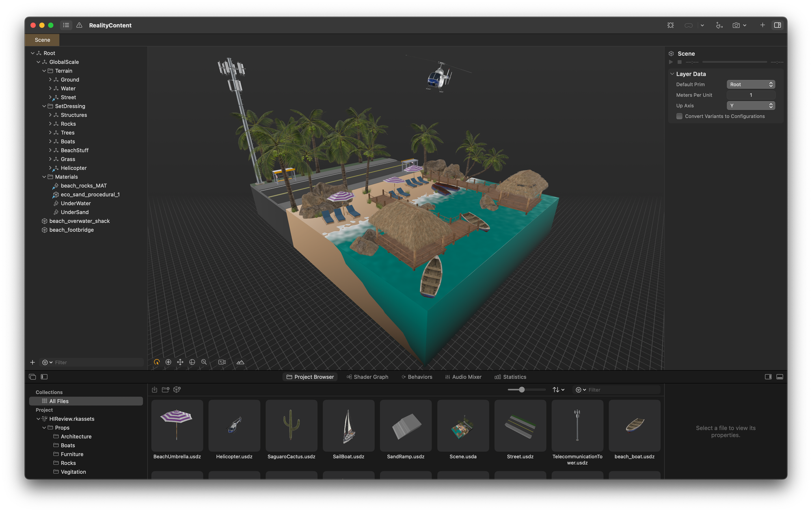Click the import files icon in Project Browser
Image resolution: width=812 pixels, height=512 pixels.
click(154, 389)
